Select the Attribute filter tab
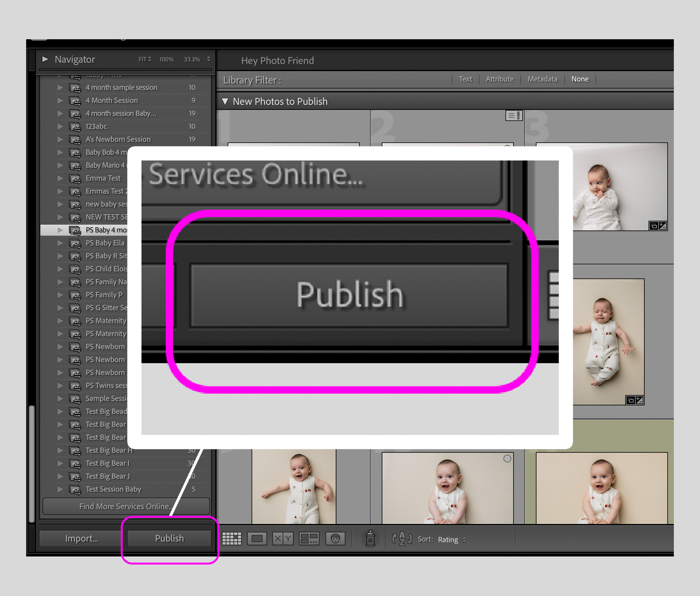This screenshot has width=700, height=596. pos(499,79)
